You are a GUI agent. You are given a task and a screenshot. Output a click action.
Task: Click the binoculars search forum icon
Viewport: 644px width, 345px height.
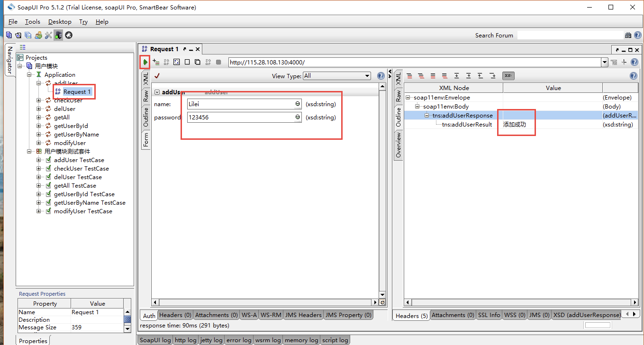[628, 35]
